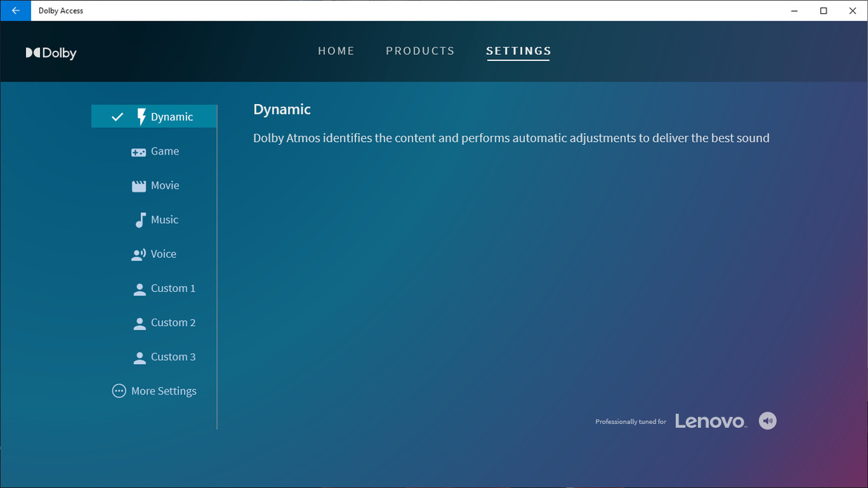The image size is (868, 488).
Task: Click the Dolby Access window title
Action: (61, 10)
